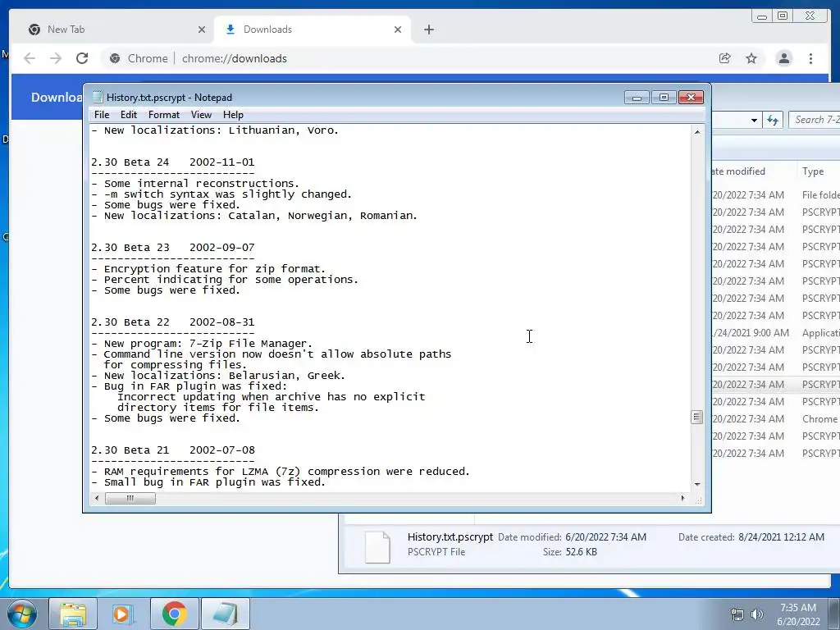Open the Windows Start menu
Screen dimensions: 840x630
(x=22, y=614)
